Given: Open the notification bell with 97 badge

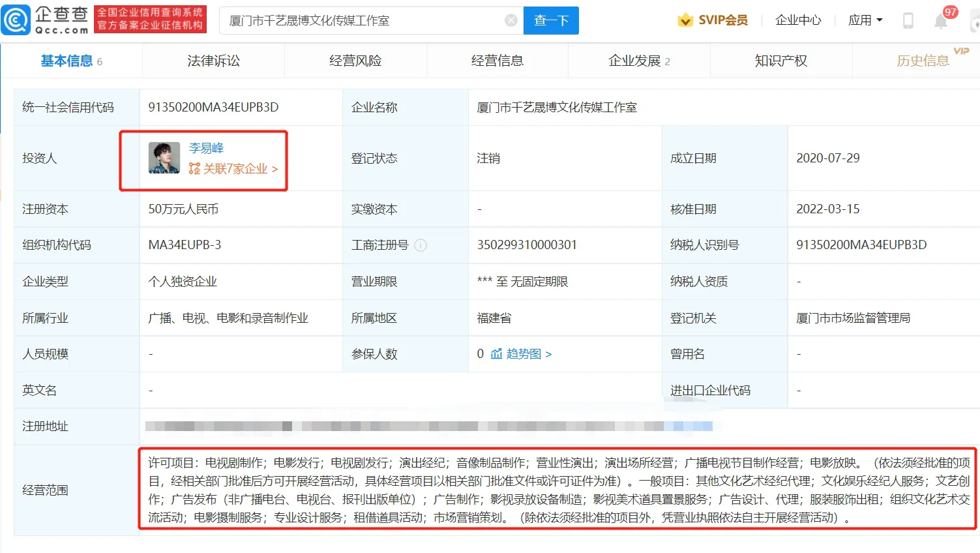Looking at the screenshot, I should coord(941,21).
